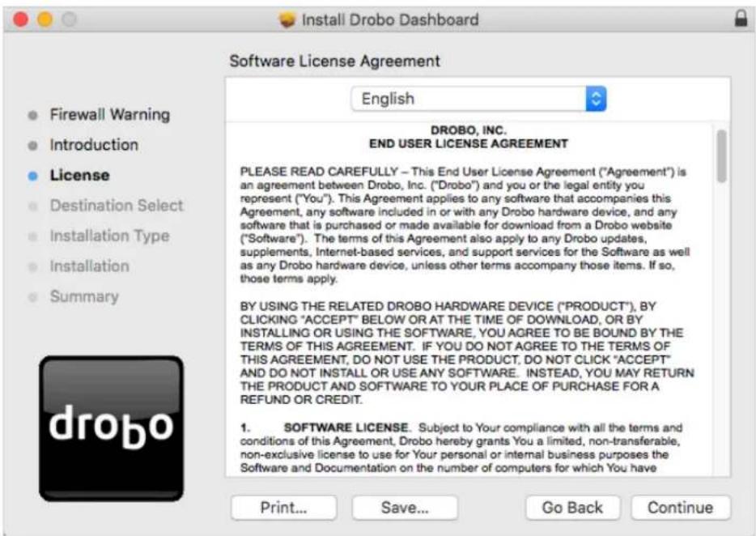Select the Installation Type step
756x536 pixels.
point(110,236)
